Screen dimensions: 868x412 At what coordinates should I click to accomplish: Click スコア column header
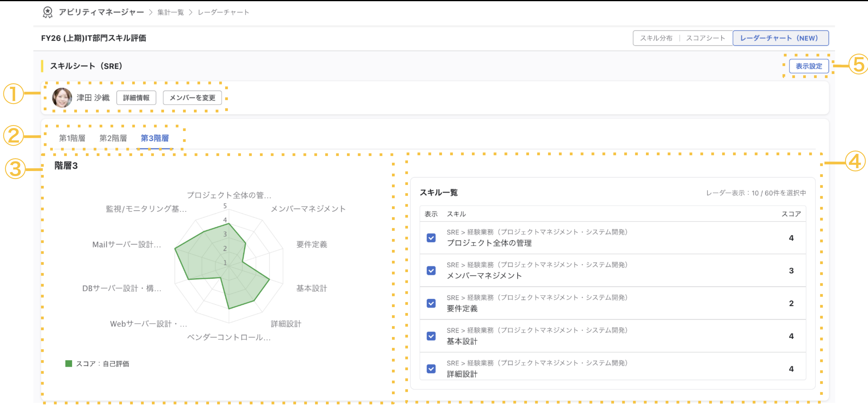791,214
